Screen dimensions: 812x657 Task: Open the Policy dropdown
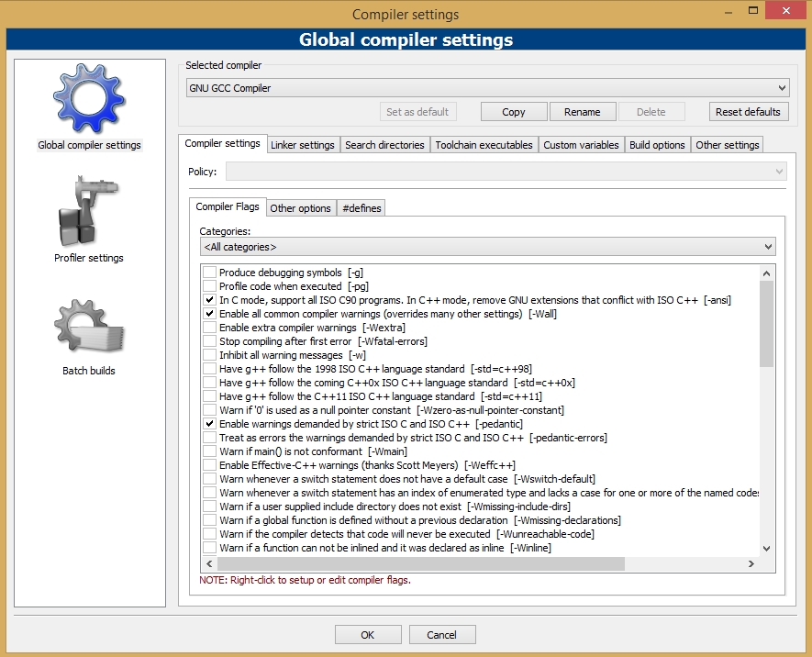[x=506, y=172]
